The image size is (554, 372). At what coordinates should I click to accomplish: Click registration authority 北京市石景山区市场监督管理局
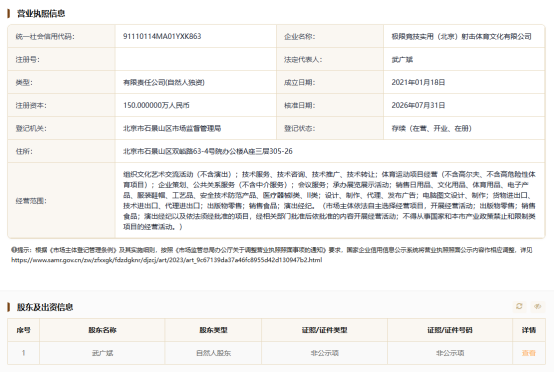(172, 128)
